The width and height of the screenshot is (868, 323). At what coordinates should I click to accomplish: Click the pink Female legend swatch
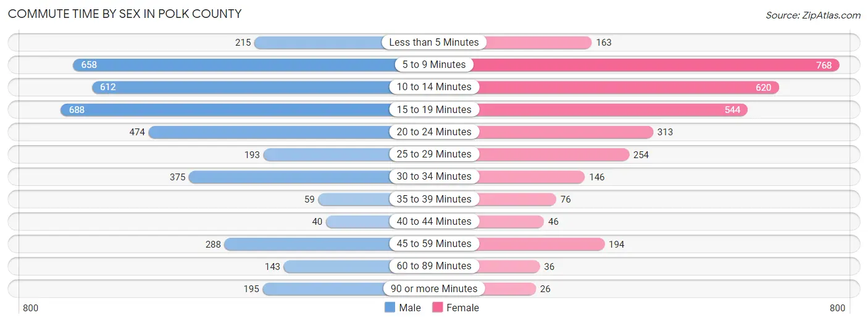click(x=438, y=308)
